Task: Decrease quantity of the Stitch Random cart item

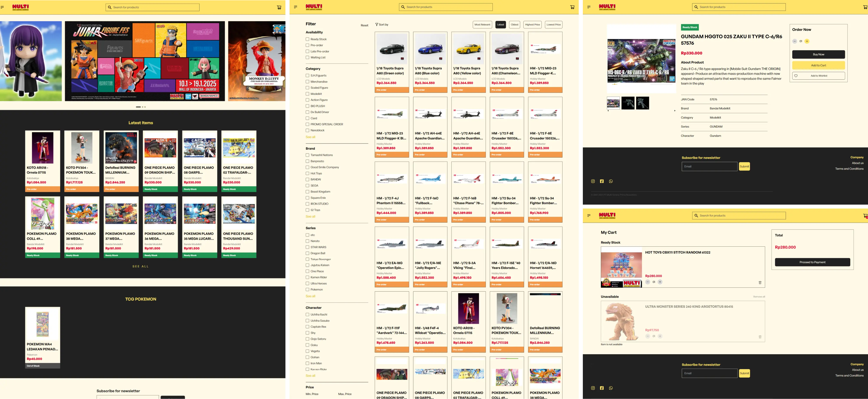Action: pos(648,282)
